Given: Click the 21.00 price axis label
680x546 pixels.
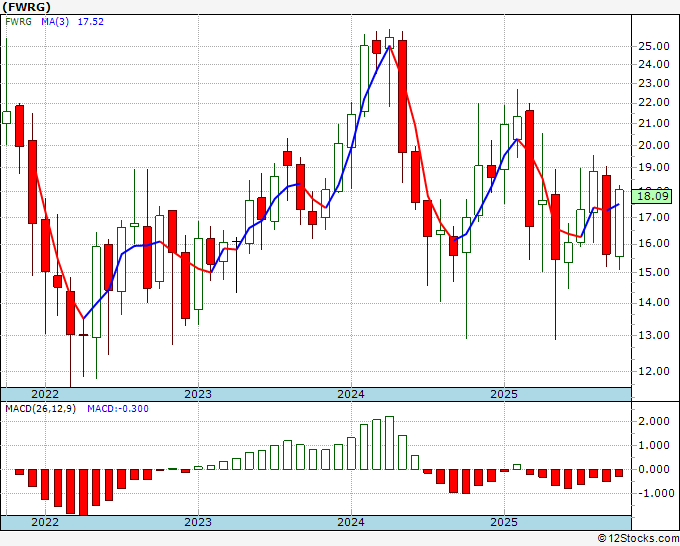Looking at the screenshot, I should [654, 124].
